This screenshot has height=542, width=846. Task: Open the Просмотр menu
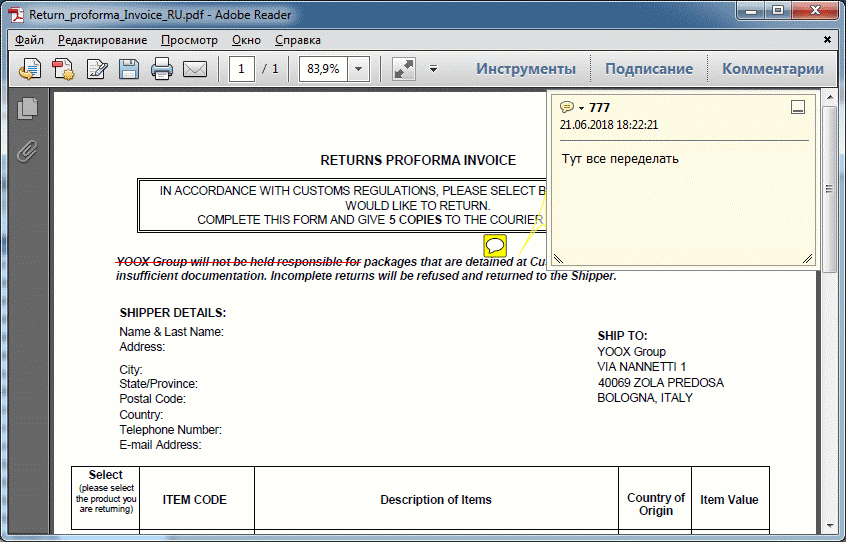[x=189, y=40]
